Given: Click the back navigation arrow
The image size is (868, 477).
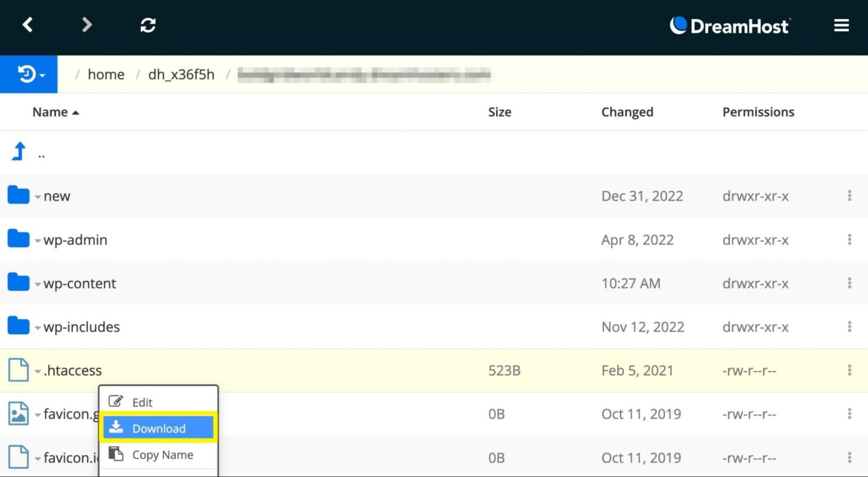Looking at the screenshot, I should point(27,25).
